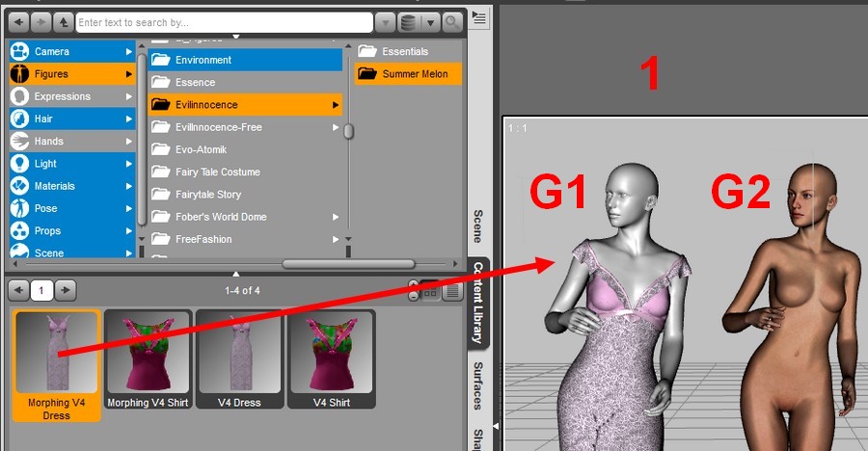Click the forward navigation arrow button
The width and height of the screenshot is (868, 451).
tap(41, 22)
